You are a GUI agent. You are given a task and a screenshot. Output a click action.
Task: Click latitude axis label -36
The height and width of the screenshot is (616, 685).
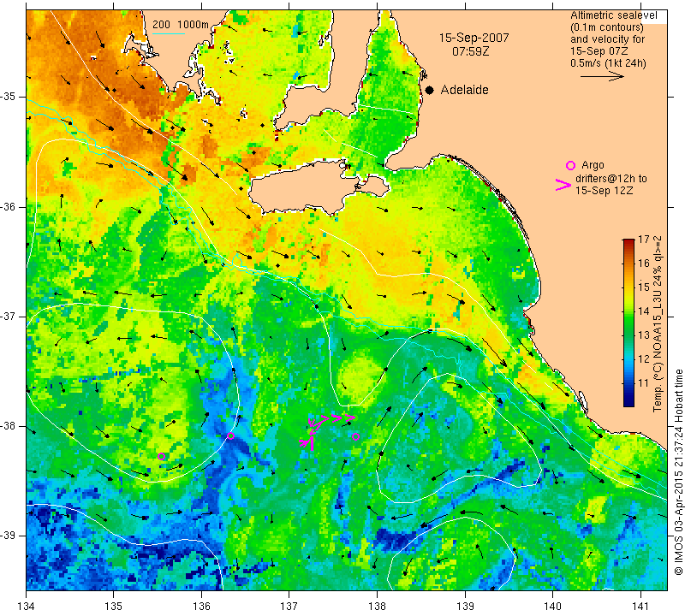[x=9, y=206]
